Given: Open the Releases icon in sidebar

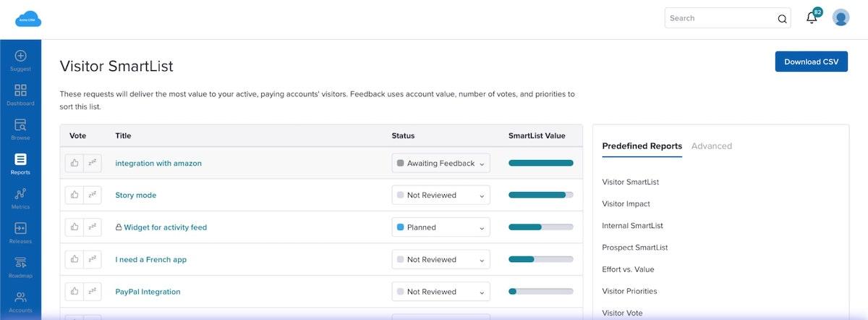Looking at the screenshot, I should 20,229.
